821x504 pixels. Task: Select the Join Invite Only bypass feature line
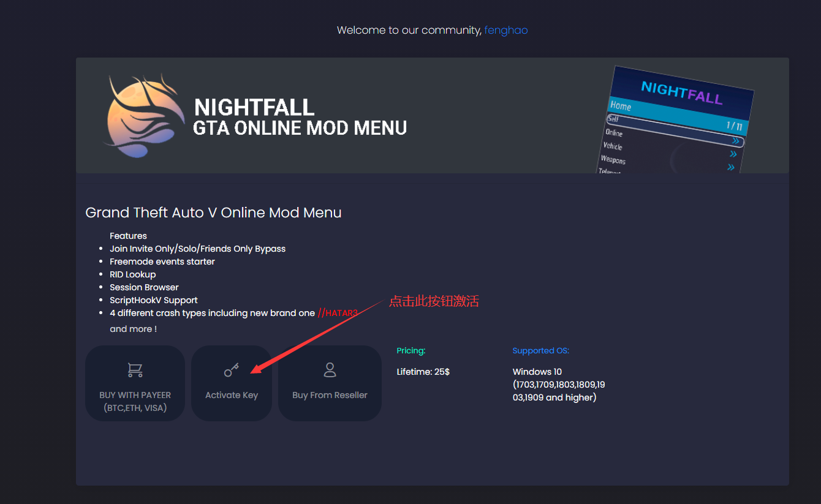pyautogui.click(x=197, y=249)
